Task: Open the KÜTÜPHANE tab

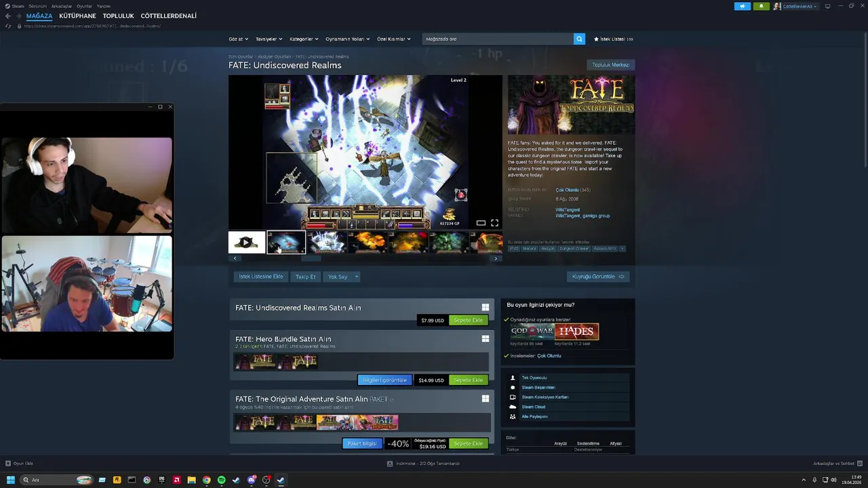Action: (77, 16)
